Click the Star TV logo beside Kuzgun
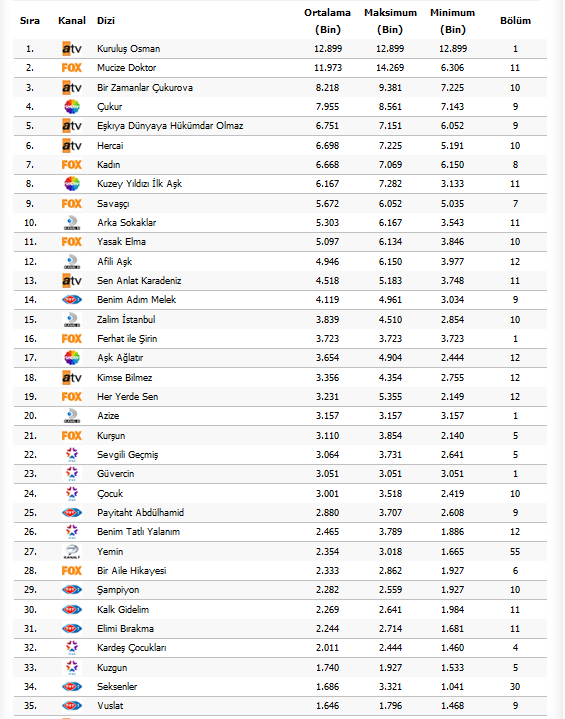Viewport: 565px width, 719px height. click(x=72, y=668)
